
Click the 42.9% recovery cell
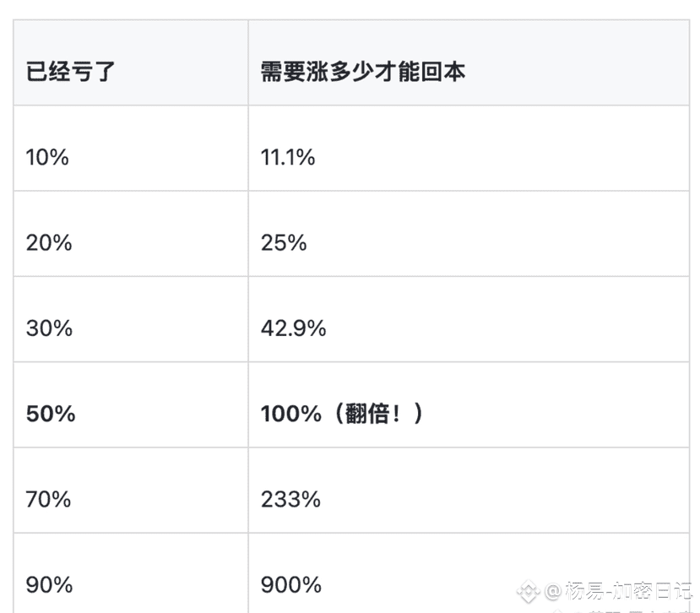[x=293, y=328]
